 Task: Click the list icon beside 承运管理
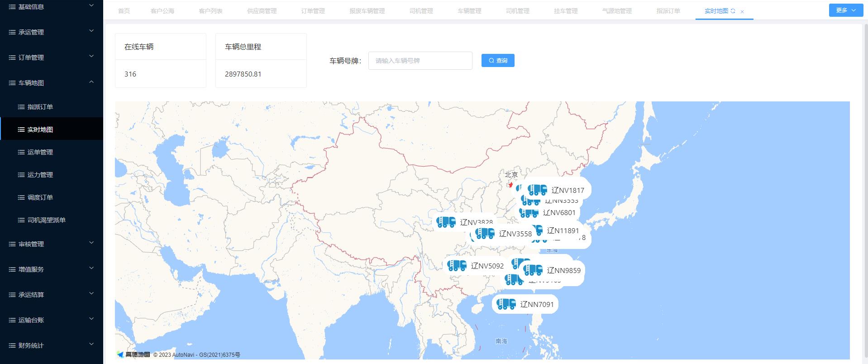coord(12,32)
